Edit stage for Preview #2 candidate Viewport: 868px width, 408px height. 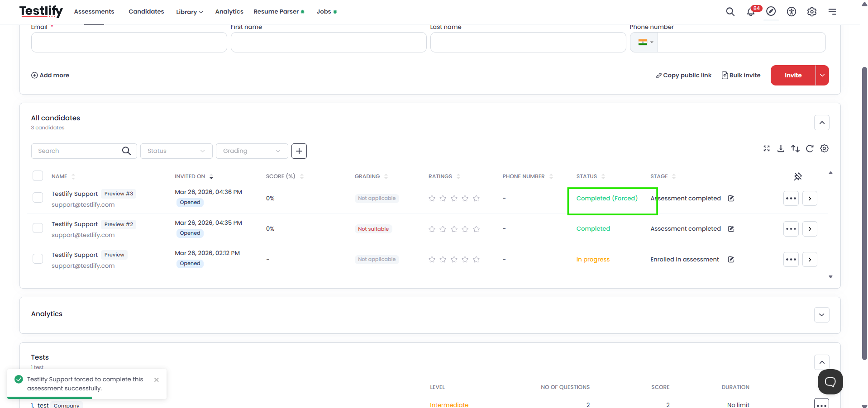click(731, 229)
